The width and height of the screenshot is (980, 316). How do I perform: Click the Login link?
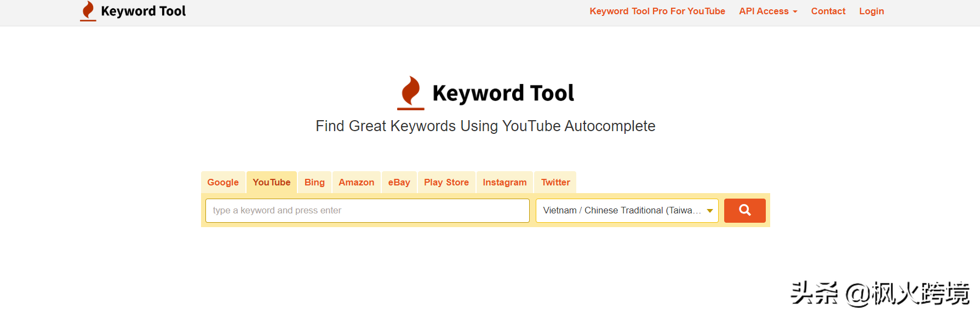click(872, 11)
